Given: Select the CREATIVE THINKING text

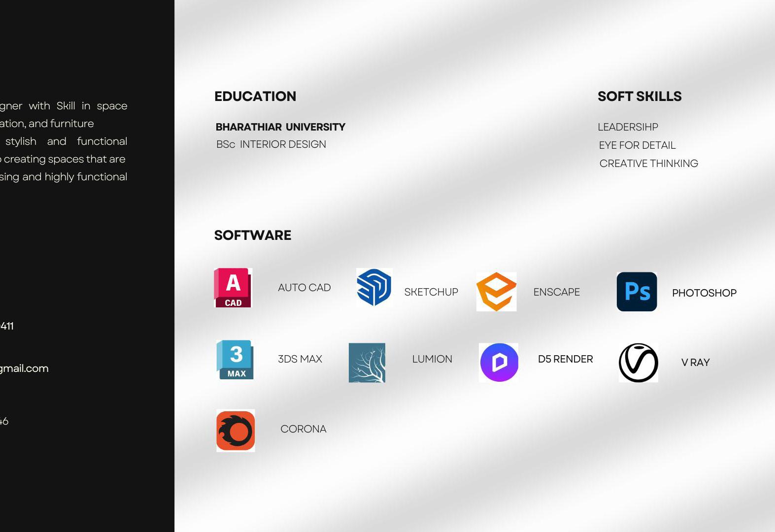Looking at the screenshot, I should click(648, 164).
